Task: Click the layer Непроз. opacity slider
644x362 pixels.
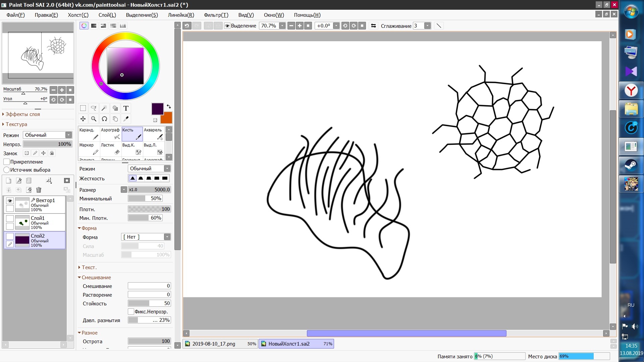Action: pyautogui.click(x=48, y=144)
